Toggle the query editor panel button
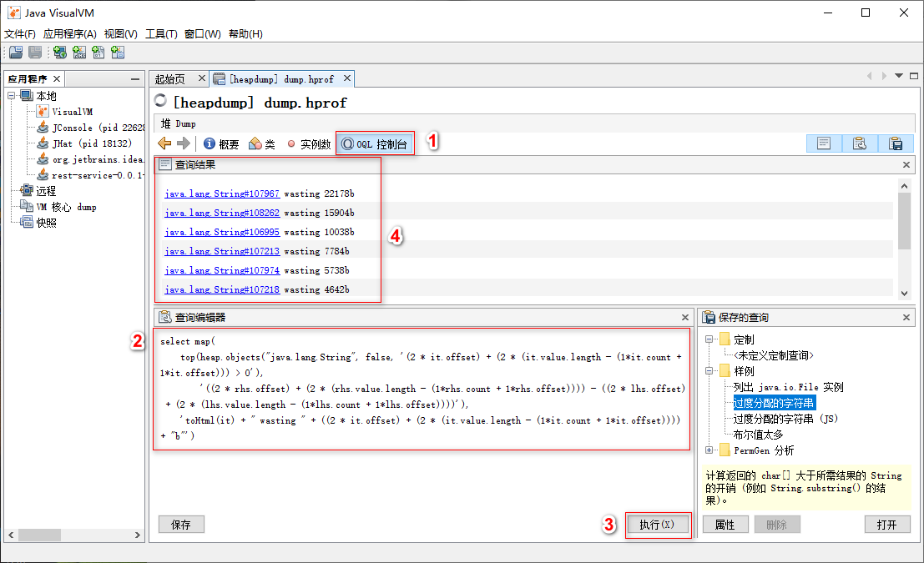The width and height of the screenshot is (924, 563). [860, 143]
